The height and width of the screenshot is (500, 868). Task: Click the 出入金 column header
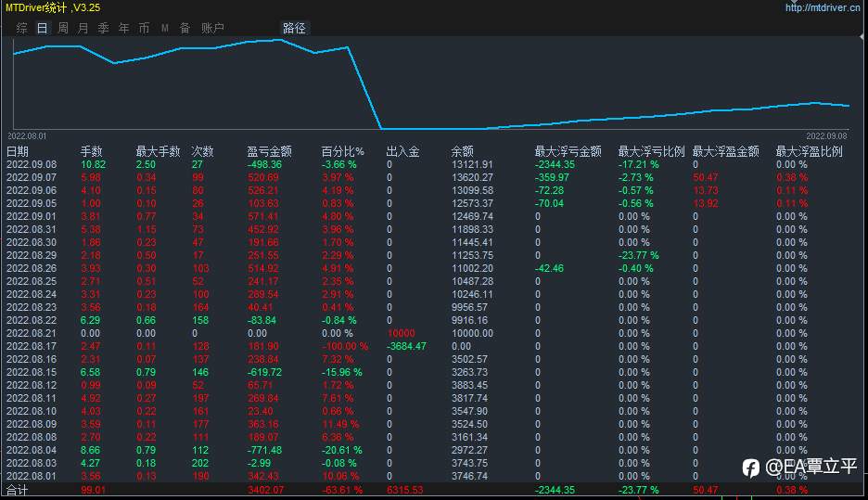(x=403, y=151)
